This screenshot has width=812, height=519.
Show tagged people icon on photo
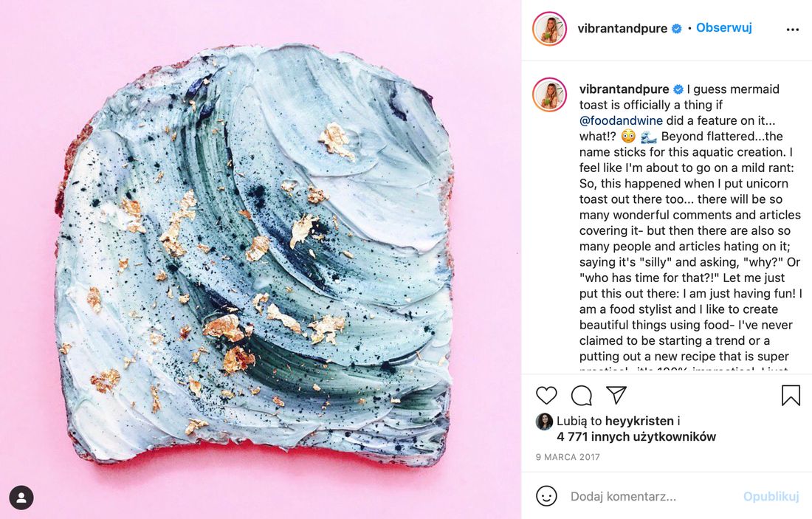(x=21, y=498)
